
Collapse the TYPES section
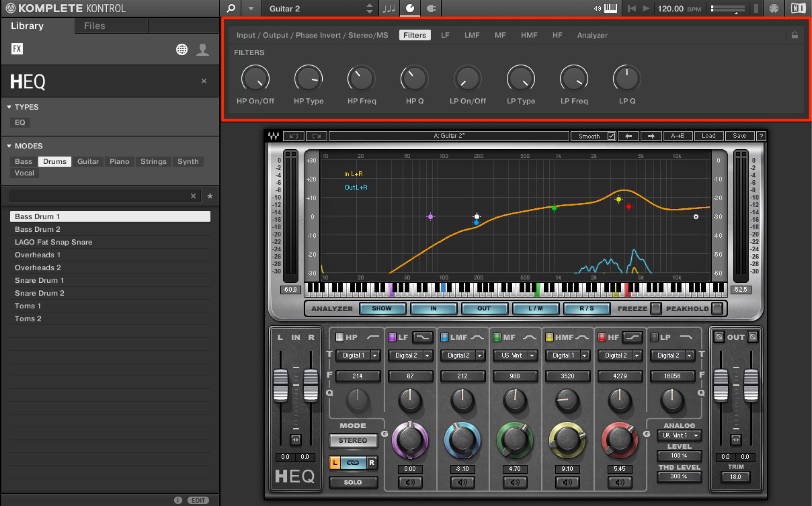(x=9, y=107)
